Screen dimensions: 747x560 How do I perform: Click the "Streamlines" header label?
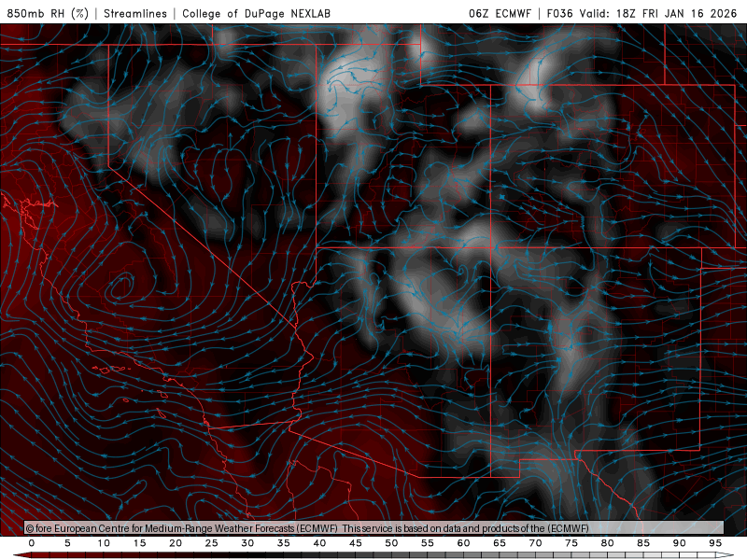pos(135,13)
